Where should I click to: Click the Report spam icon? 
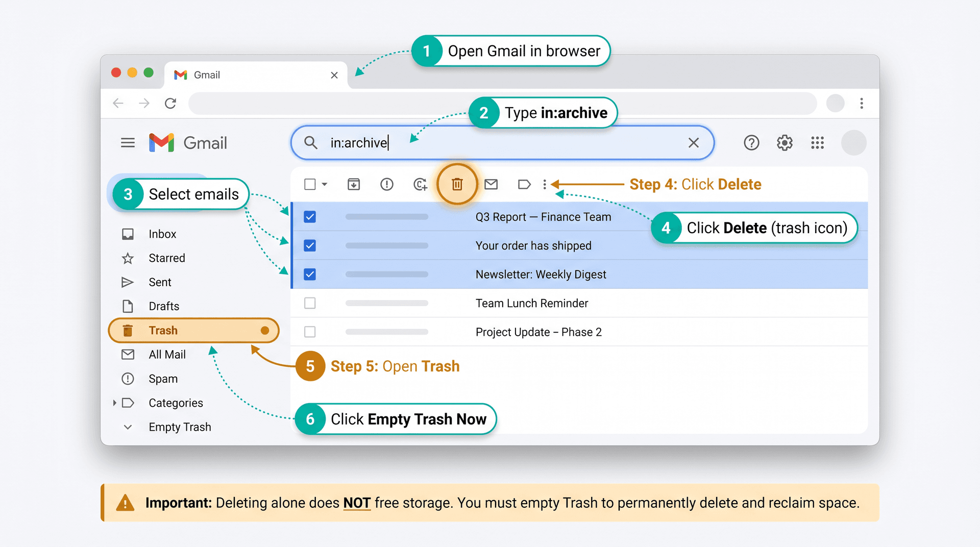pos(387,184)
